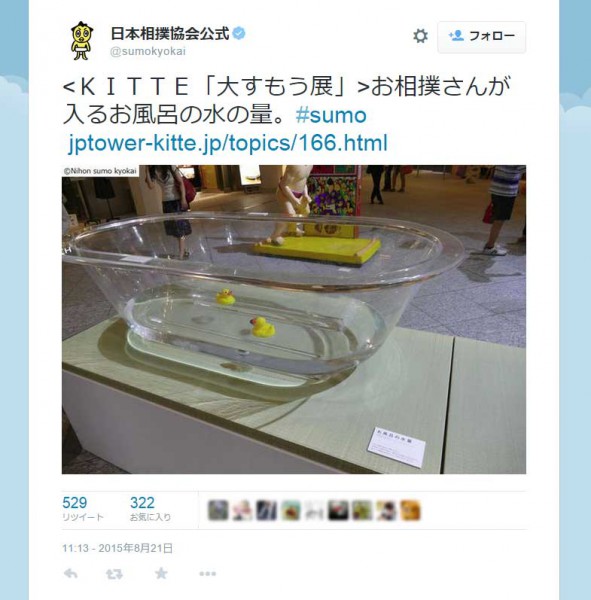This screenshot has height=600, width=591.
Task: Click the フォロー follow button
Action: tap(482, 37)
